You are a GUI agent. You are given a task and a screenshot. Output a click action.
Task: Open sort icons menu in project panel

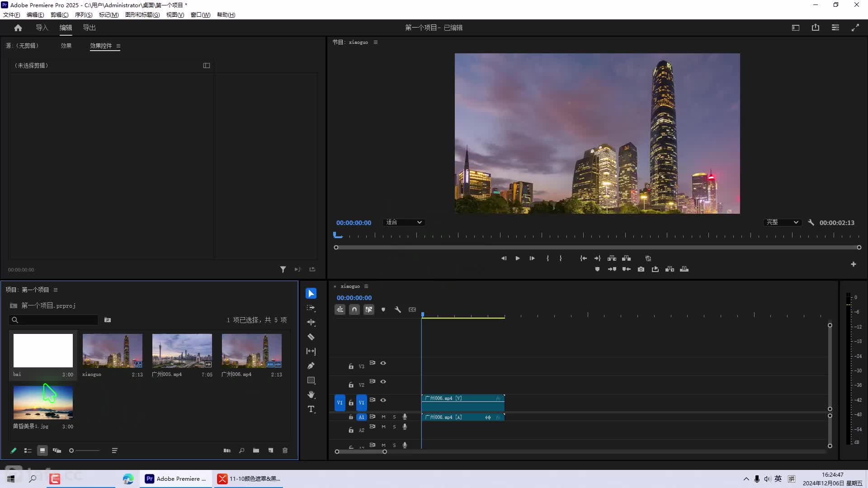115,450
